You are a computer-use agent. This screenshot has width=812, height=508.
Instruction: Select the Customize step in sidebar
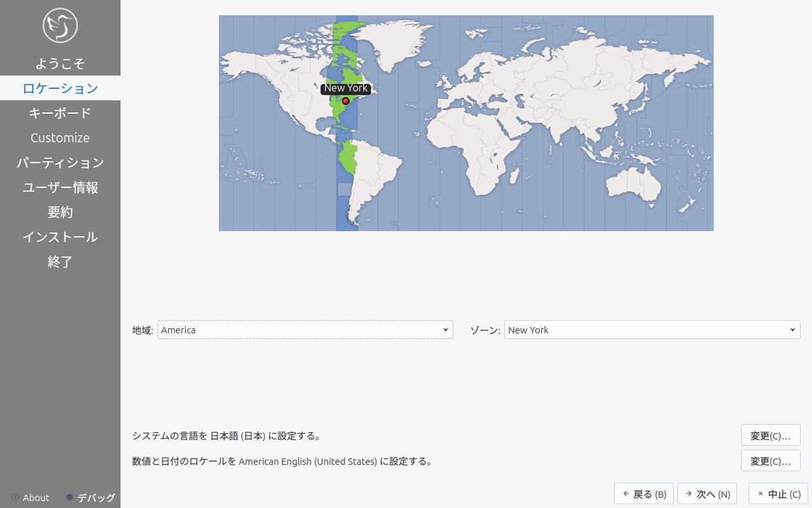click(60, 138)
